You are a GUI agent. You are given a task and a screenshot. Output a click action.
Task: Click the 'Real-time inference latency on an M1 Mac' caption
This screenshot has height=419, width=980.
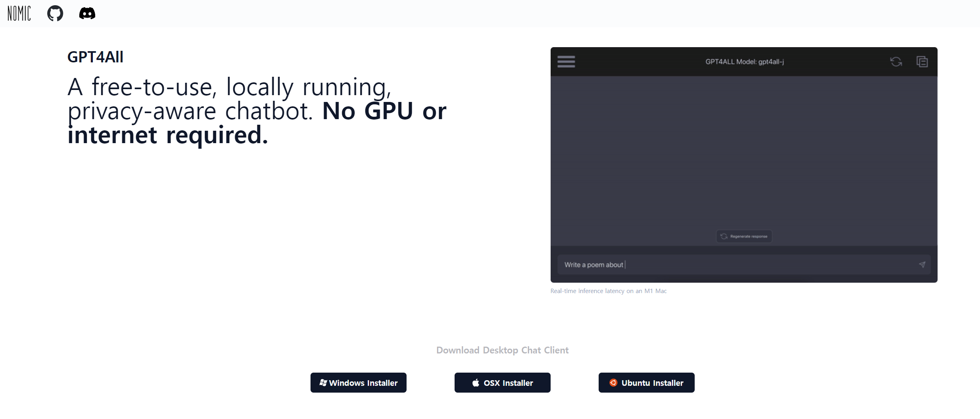pyautogui.click(x=608, y=291)
